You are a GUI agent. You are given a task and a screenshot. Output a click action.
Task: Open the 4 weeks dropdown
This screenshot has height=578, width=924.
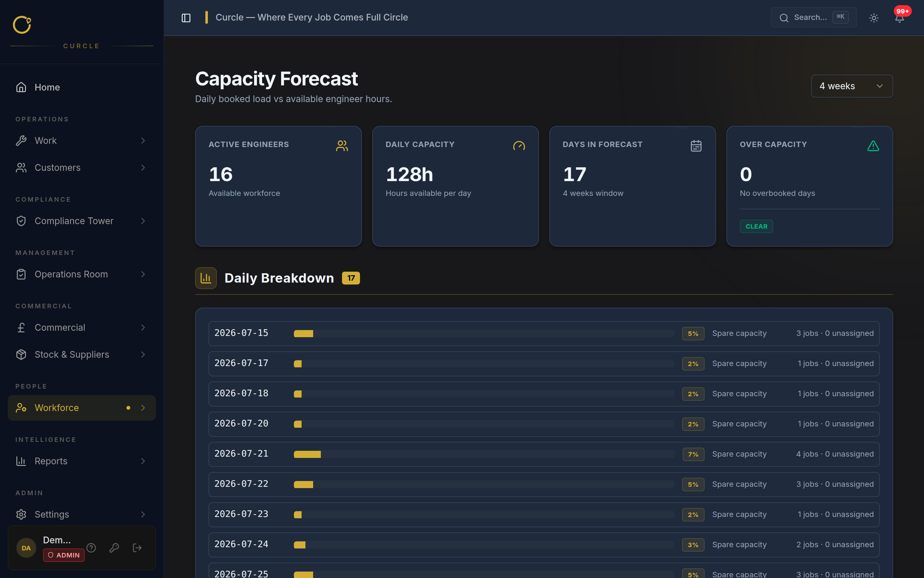852,86
